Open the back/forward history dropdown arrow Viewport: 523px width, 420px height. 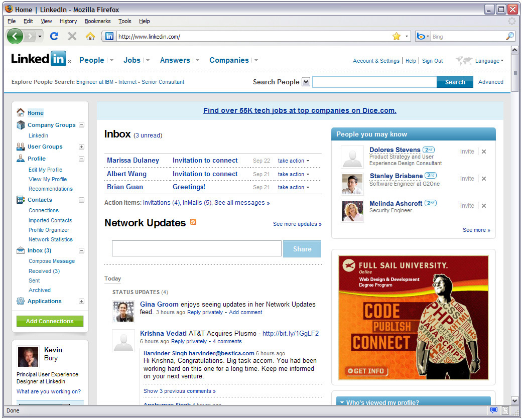pos(40,36)
